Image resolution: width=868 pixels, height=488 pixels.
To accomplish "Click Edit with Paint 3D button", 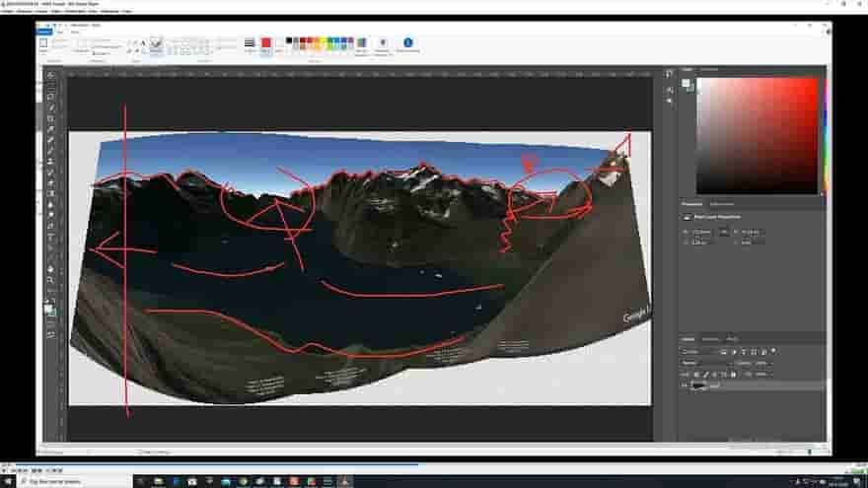I will [382, 44].
